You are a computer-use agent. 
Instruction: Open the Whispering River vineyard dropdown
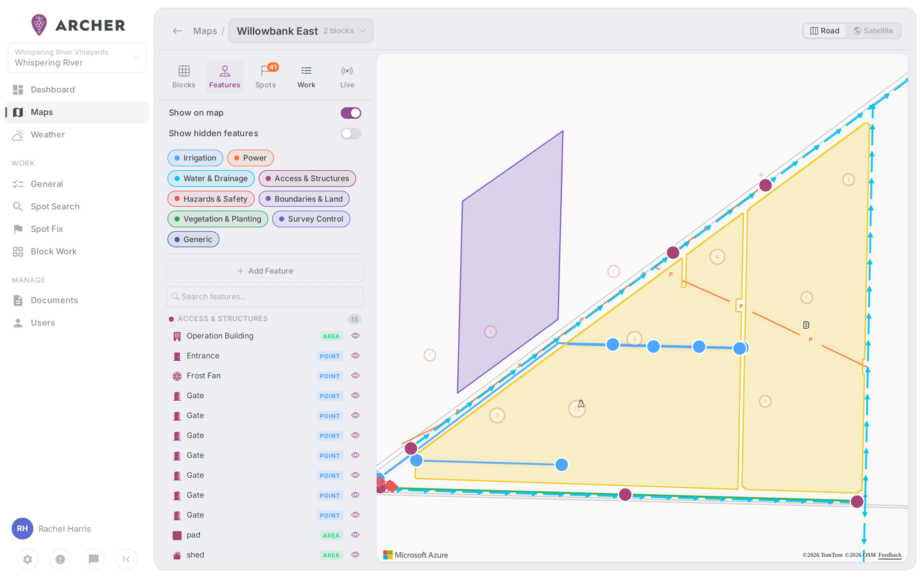(77, 58)
